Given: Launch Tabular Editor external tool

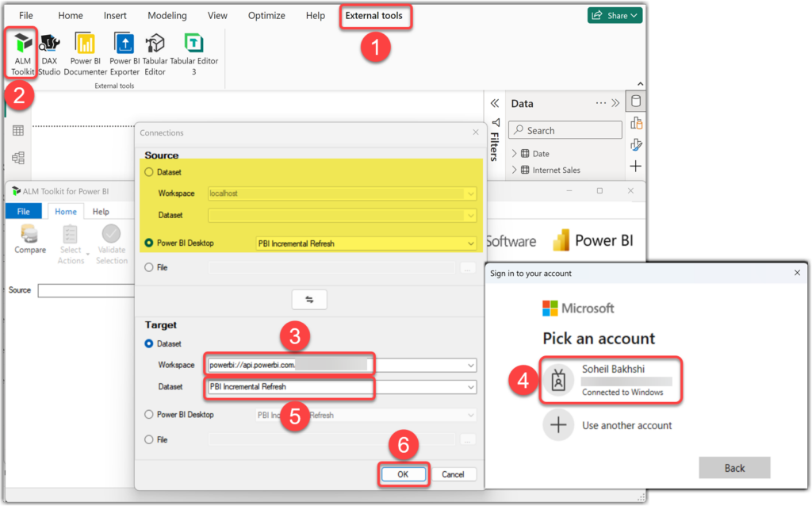Looking at the screenshot, I should [x=155, y=53].
